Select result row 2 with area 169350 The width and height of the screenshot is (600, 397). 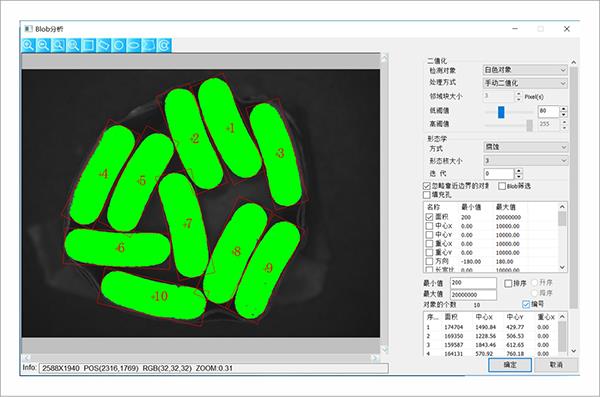tap(491, 336)
